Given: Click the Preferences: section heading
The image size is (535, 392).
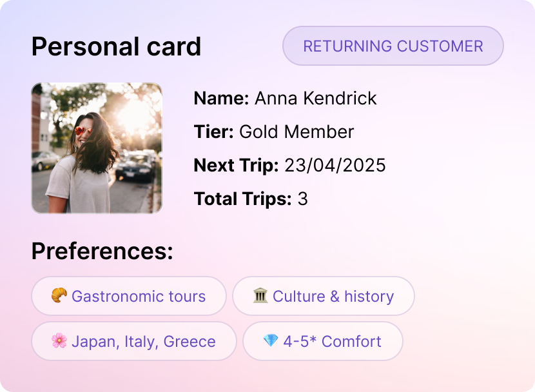Looking at the screenshot, I should (x=102, y=251).
